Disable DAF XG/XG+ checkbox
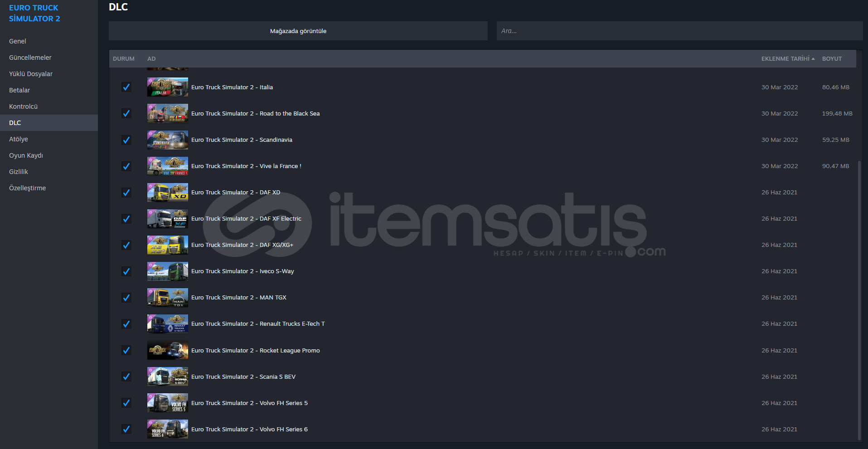This screenshot has height=449, width=868. coord(126,245)
